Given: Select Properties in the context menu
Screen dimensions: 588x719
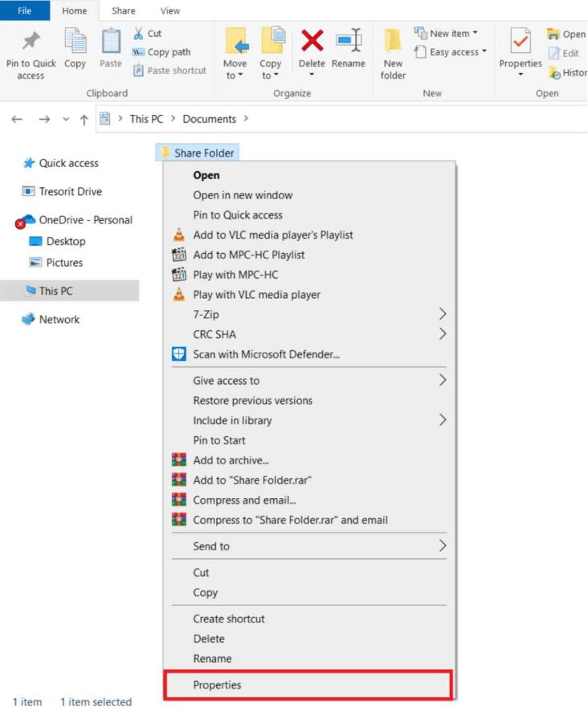Looking at the screenshot, I should coord(217,684).
